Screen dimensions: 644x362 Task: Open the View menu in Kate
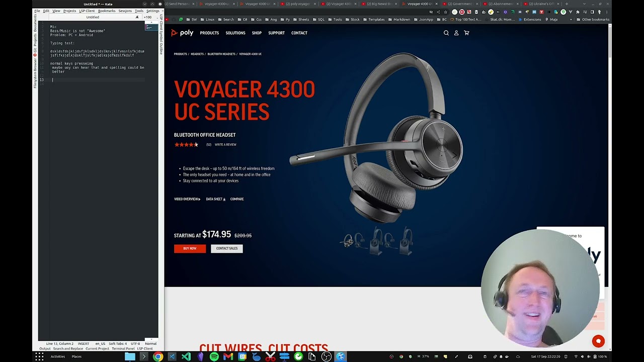tap(56, 11)
